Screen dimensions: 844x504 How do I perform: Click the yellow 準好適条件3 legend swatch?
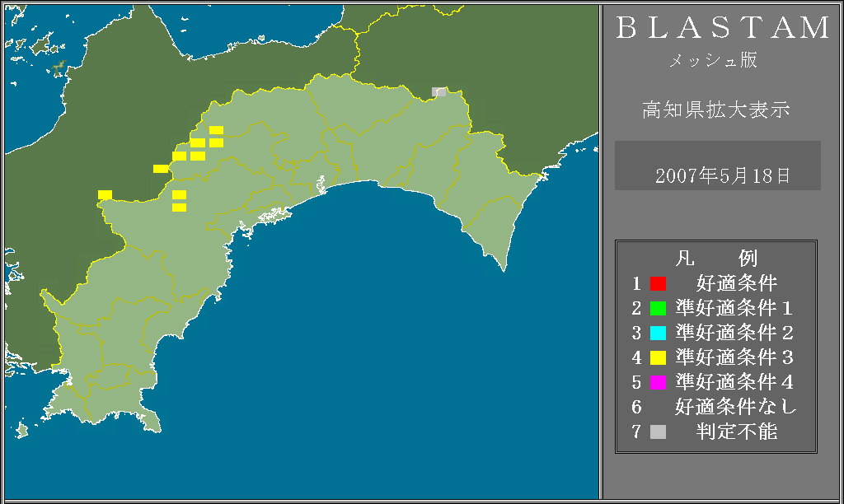[658, 357]
